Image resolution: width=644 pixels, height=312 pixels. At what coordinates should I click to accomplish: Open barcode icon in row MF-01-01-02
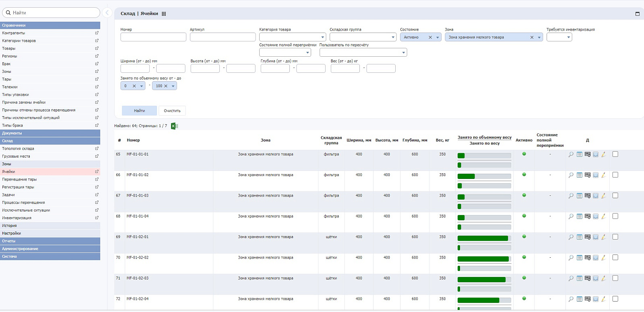tap(588, 175)
